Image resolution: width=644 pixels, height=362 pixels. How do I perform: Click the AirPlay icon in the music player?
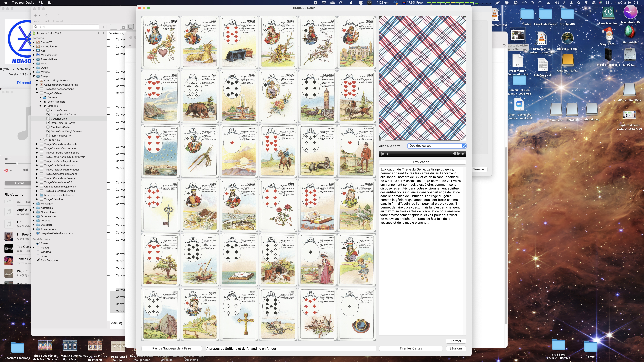click(6, 171)
